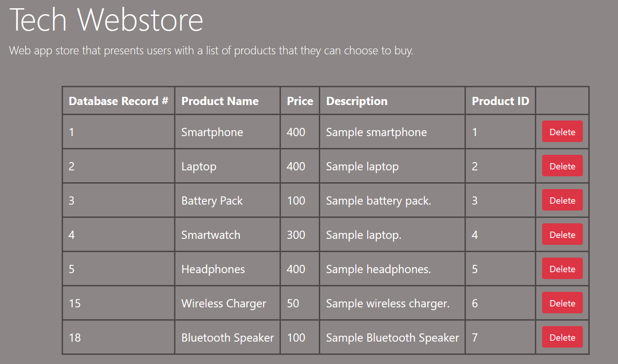Delete the Smartphone product
Screen dimensions: 618x364
pyautogui.click(x=562, y=132)
